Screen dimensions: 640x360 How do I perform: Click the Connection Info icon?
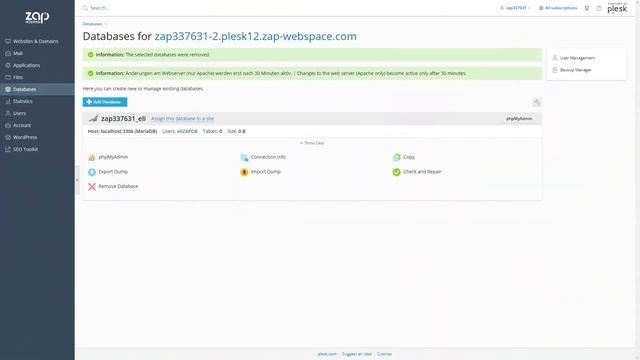[244, 158]
